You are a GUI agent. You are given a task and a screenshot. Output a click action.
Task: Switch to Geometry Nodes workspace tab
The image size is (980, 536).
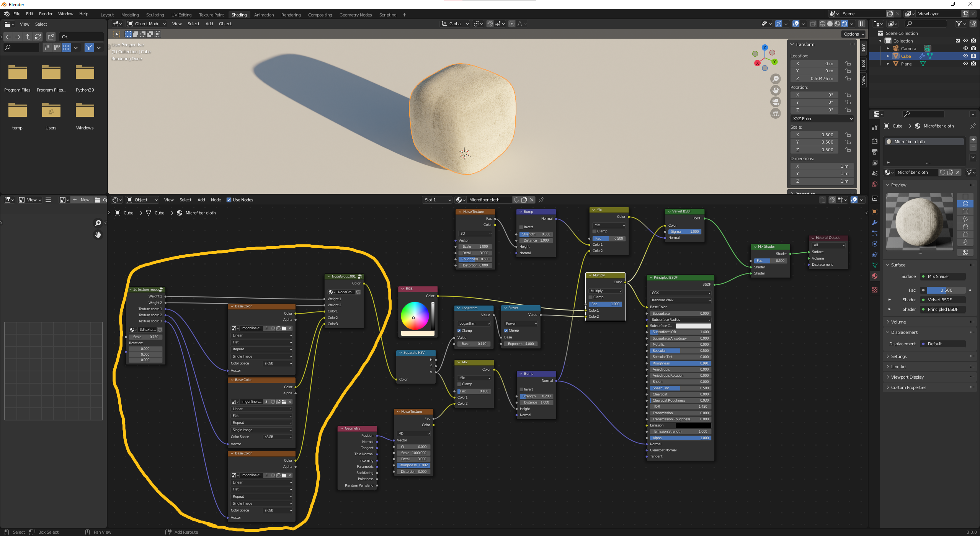(x=355, y=15)
